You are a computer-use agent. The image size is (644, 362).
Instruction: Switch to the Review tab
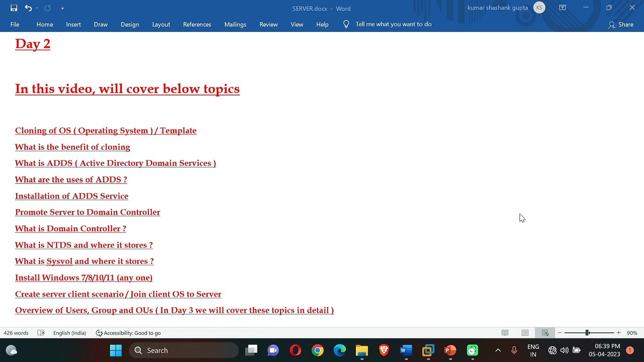pos(269,24)
